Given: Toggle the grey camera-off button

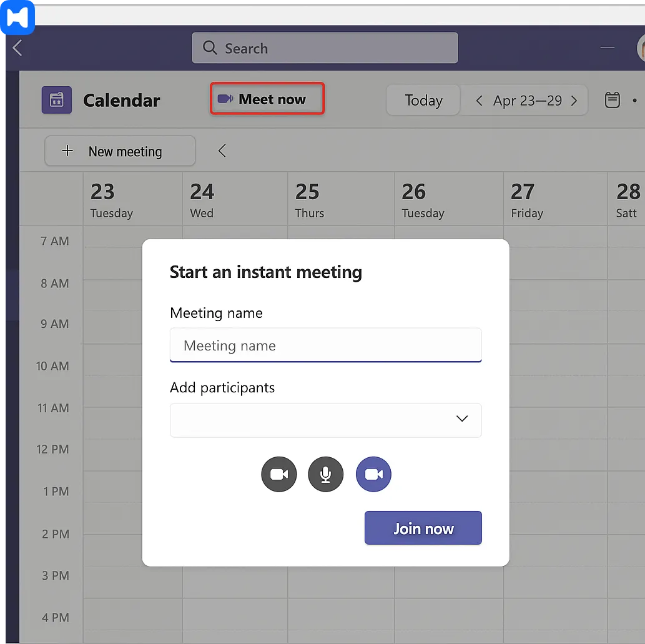Looking at the screenshot, I should 278,474.
